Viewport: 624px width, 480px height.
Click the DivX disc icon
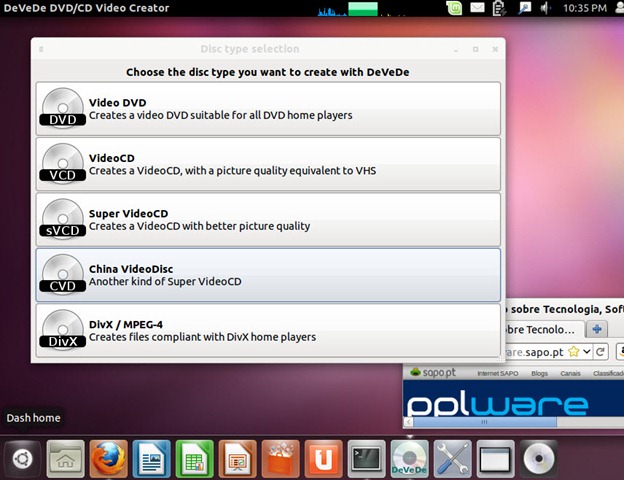tap(62, 329)
